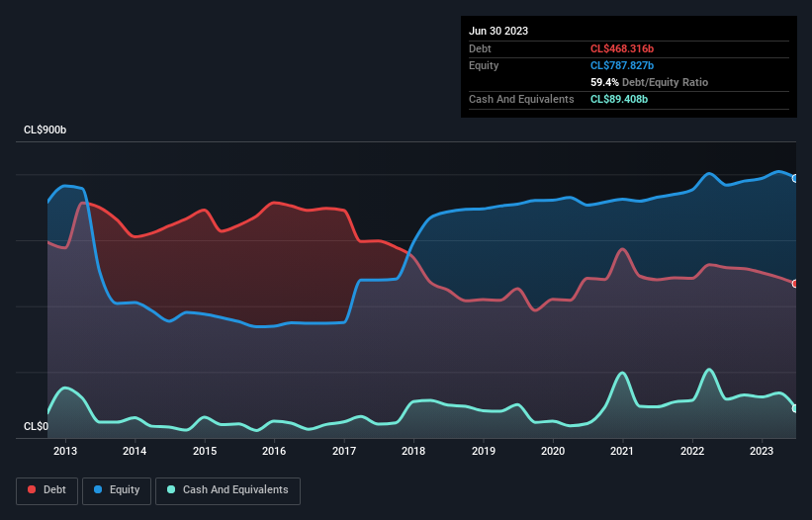This screenshot has height=520, width=812.
Task: Toggle the Equity series legend button
Action: (x=117, y=490)
